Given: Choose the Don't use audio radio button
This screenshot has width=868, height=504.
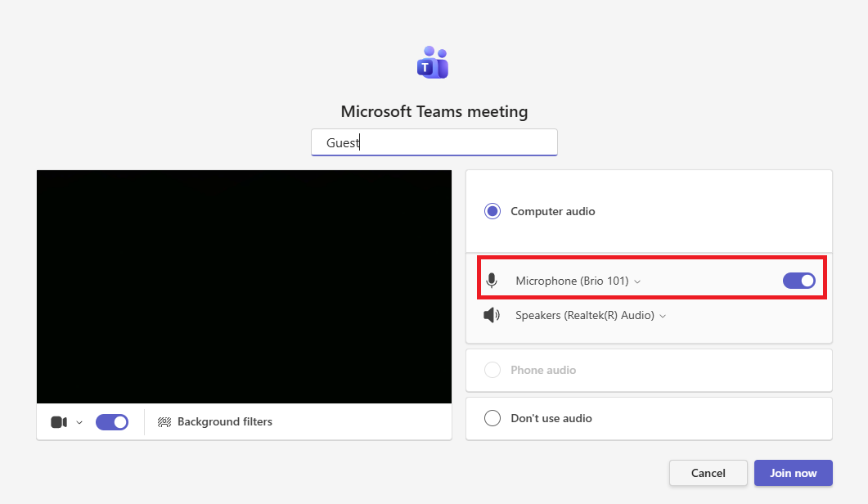Looking at the screenshot, I should point(492,418).
